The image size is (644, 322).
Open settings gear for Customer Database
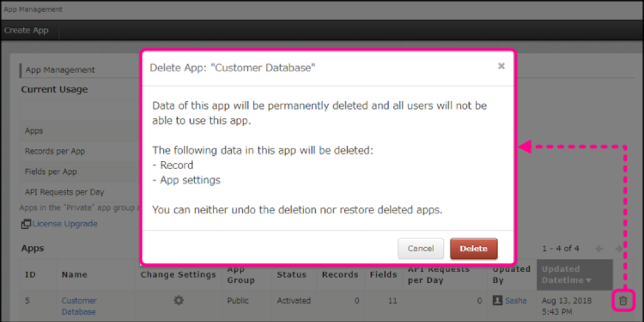click(x=178, y=301)
